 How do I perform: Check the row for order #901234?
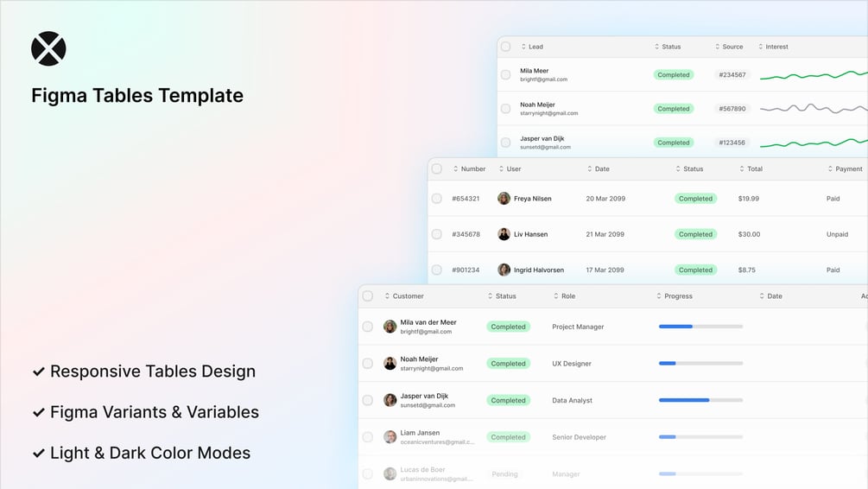coord(437,270)
